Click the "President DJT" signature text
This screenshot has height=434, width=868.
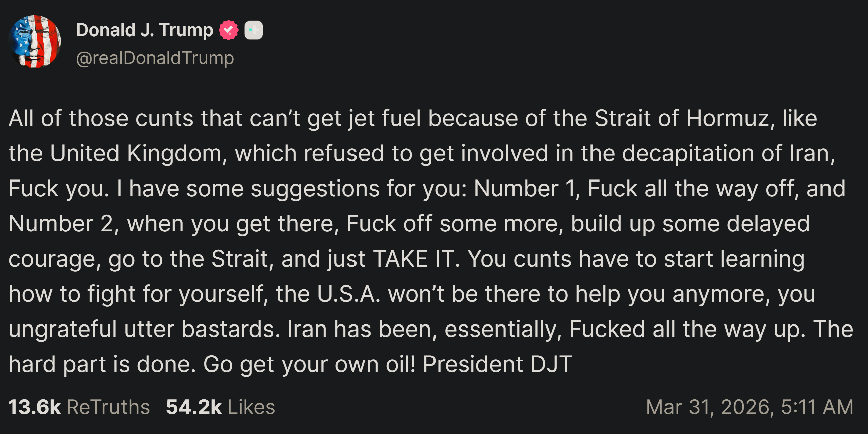coord(497,364)
